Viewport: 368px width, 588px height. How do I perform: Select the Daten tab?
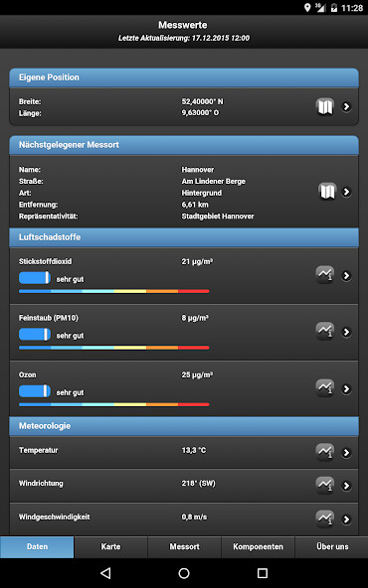[37, 546]
